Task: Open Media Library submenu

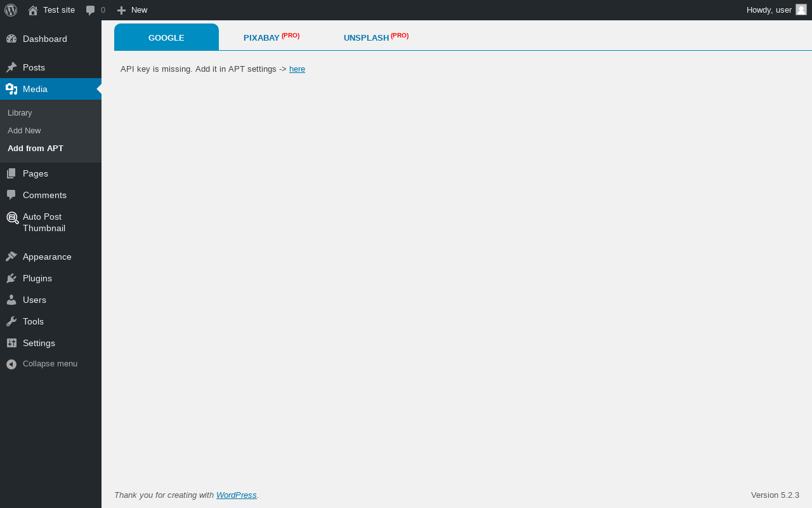Action: pos(20,112)
